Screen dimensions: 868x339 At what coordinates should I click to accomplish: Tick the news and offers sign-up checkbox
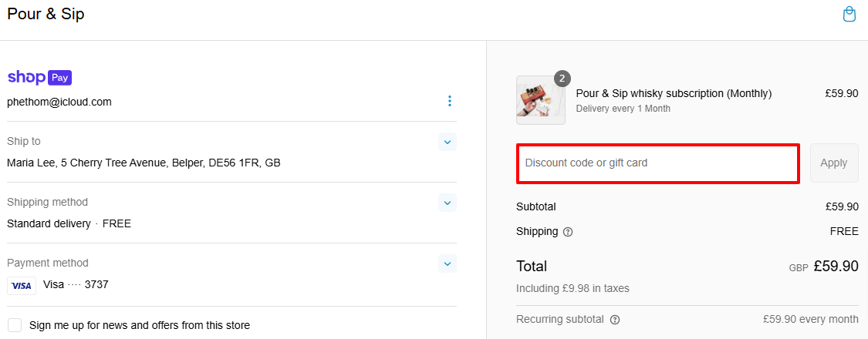15,325
